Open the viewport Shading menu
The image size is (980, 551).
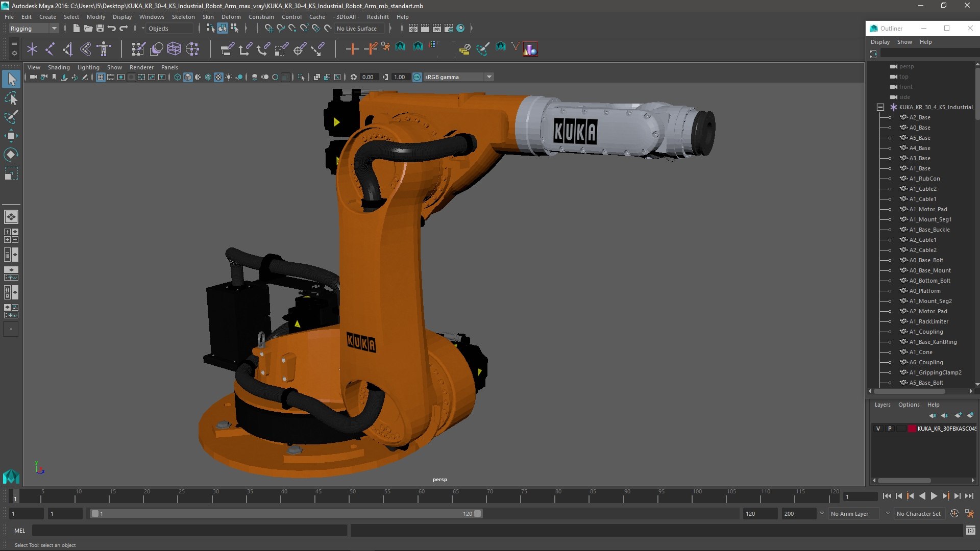[x=59, y=67]
